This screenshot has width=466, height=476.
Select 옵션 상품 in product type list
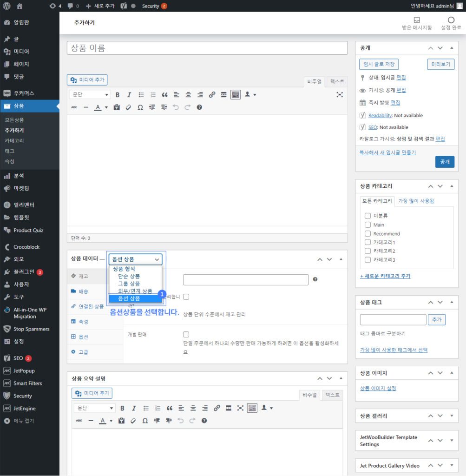pos(135,298)
